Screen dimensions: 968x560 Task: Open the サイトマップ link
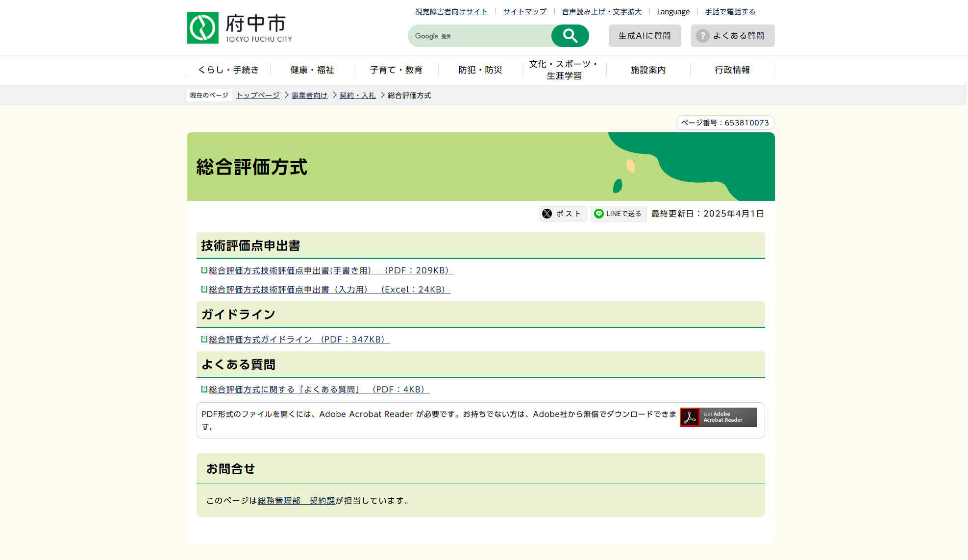pyautogui.click(x=525, y=12)
